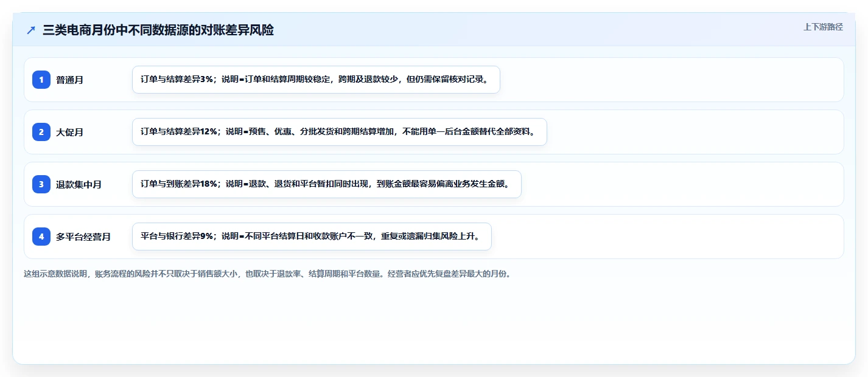
Task: Select the 普通月 label
Action: pyautogui.click(x=70, y=80)
